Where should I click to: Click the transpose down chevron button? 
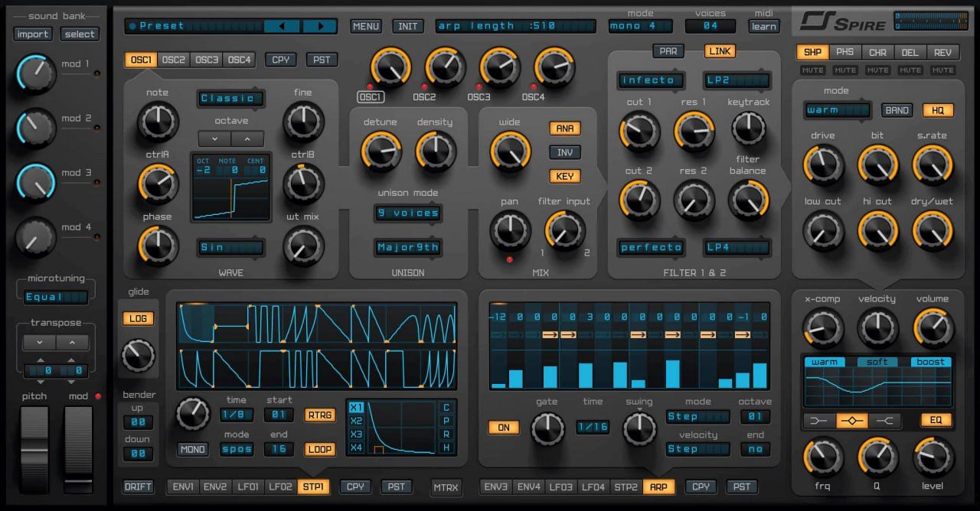(39, 343)
